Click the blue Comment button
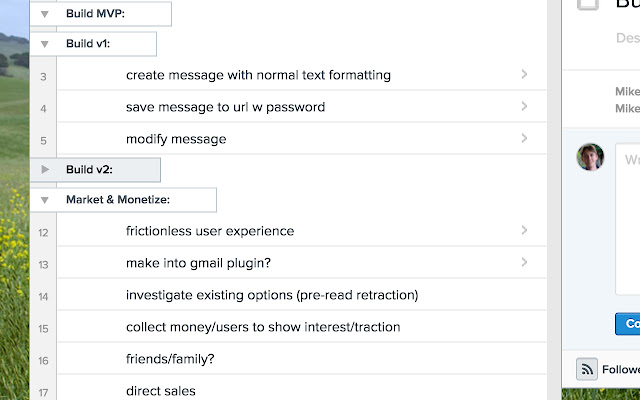The width and height of the screenshot is (640, 400). pyautogui.click(x=627, y=324)
